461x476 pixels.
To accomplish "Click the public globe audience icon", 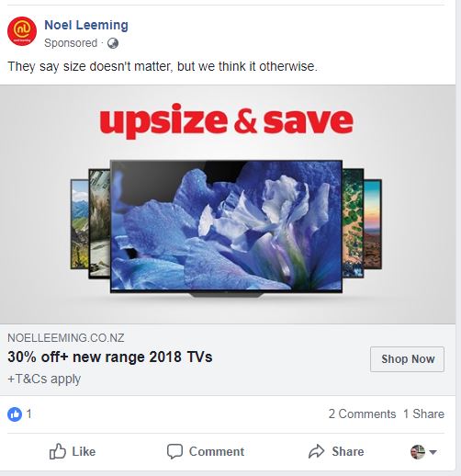I will [x=113, y=43].
